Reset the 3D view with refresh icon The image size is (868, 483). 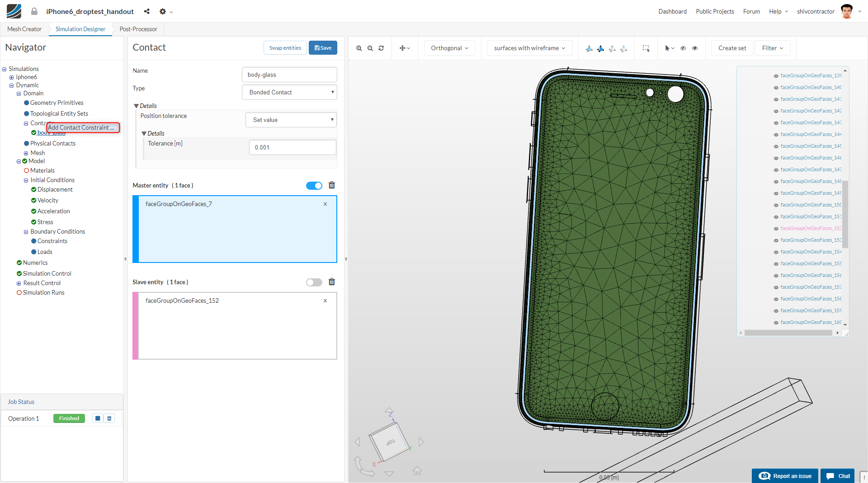click(381, 48)
